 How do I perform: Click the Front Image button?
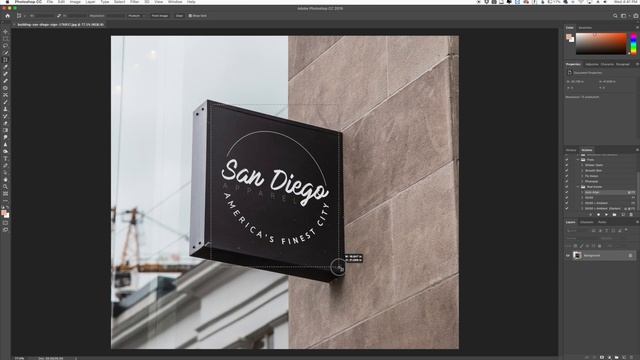[160, 16]
